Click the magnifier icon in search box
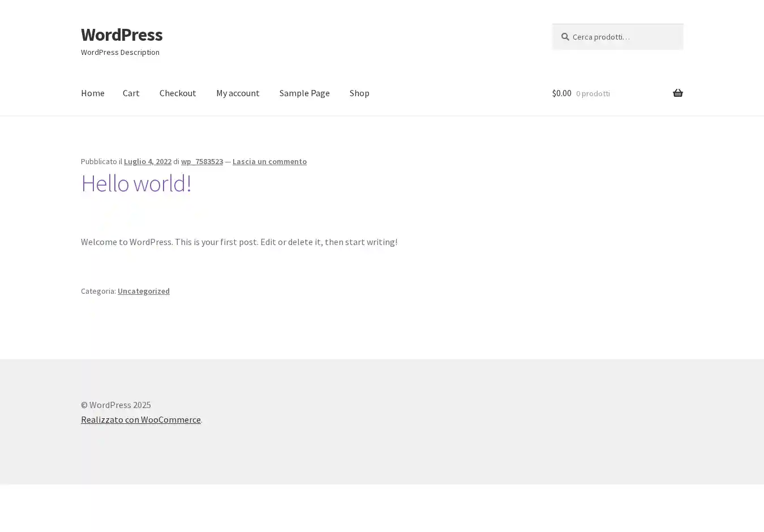Viewport: 764px width, 532px height. point(565,37)
